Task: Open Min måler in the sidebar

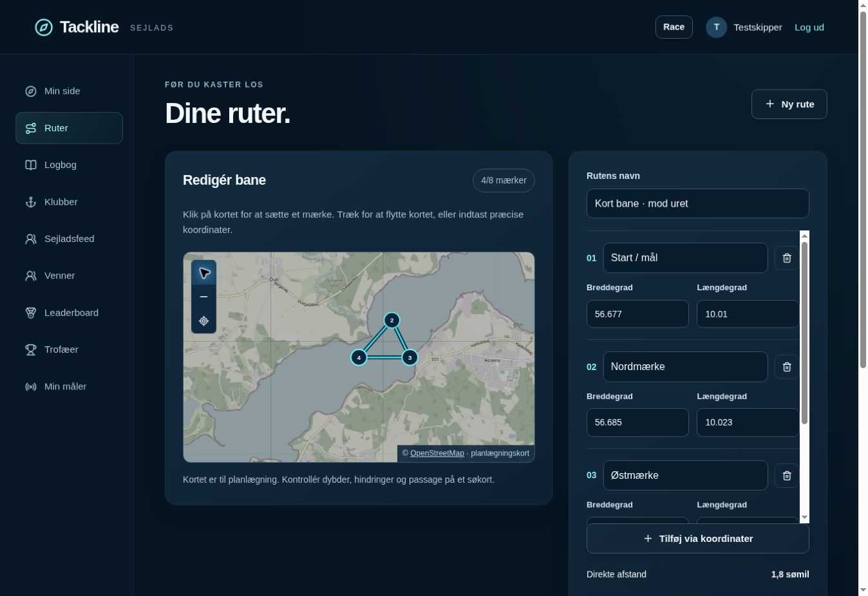Action: (x=69, y=387)
